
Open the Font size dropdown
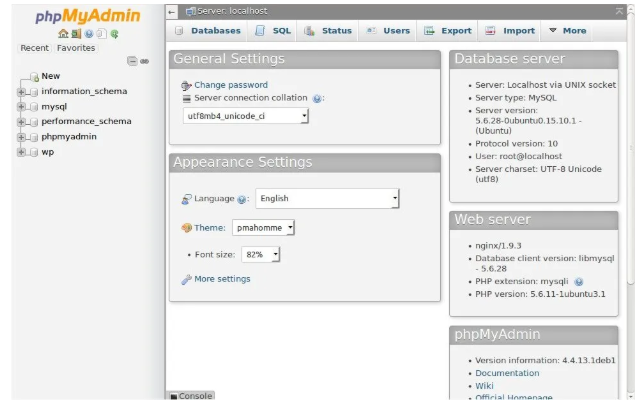click(x=261, y=255)
